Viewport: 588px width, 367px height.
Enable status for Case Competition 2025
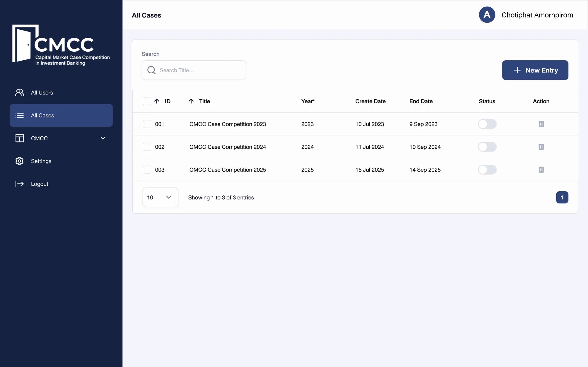tap(487, 170)
